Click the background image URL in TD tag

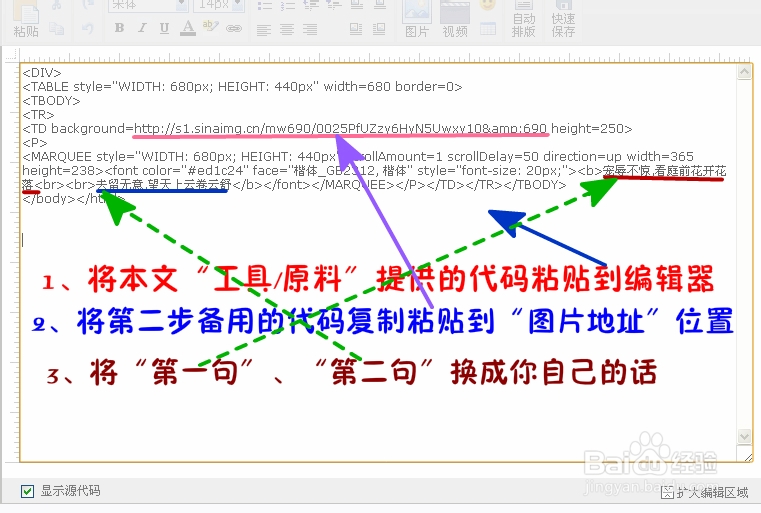pos(340,129)
